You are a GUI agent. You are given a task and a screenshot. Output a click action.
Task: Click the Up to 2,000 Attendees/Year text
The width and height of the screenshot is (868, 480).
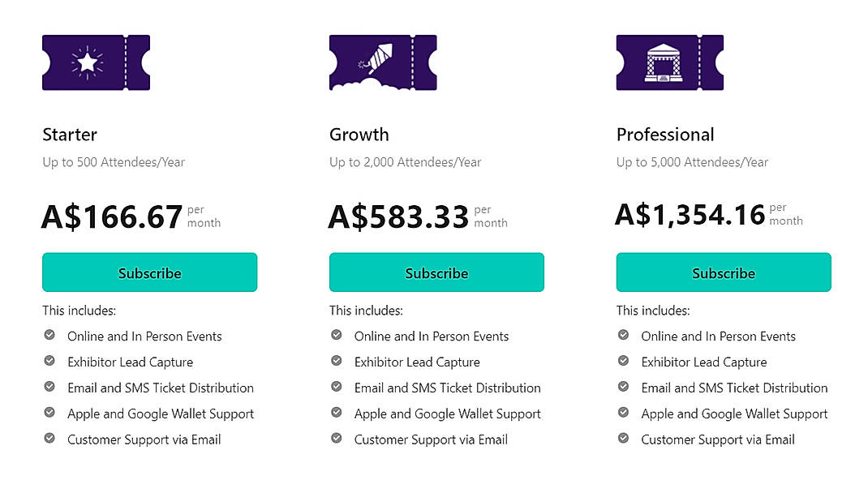coord(406,162)
